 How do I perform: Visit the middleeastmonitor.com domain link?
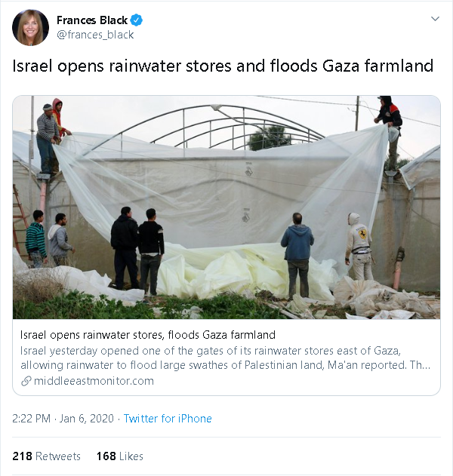[x=93, y=381]
